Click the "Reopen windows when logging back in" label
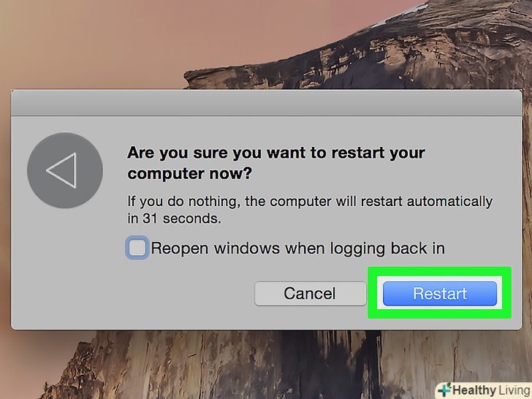 click(x=297, y=248)
